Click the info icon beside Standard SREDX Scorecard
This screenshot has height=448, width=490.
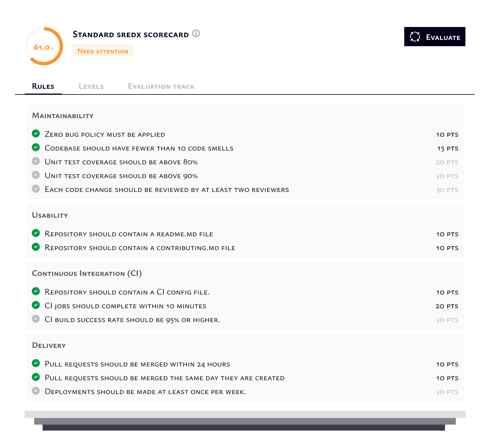pyautogui.click(x=196, y=33)
